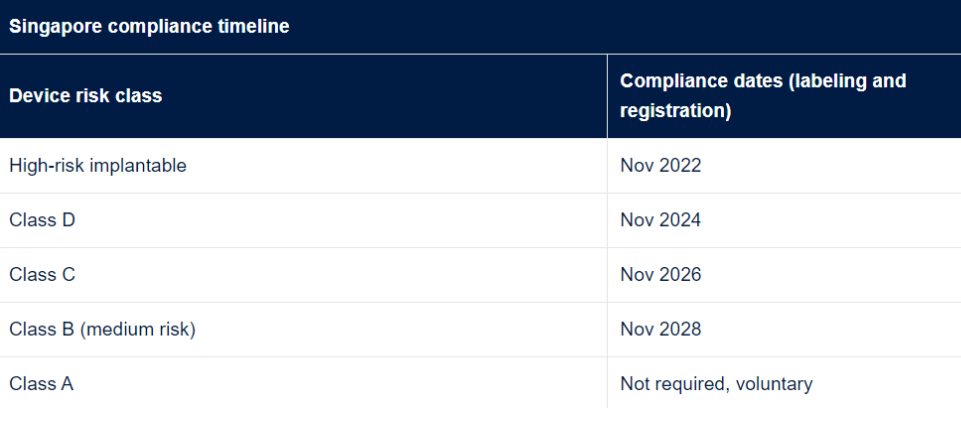
Task: Select the 'Device risk class' column header
Action: coord(85,97)
